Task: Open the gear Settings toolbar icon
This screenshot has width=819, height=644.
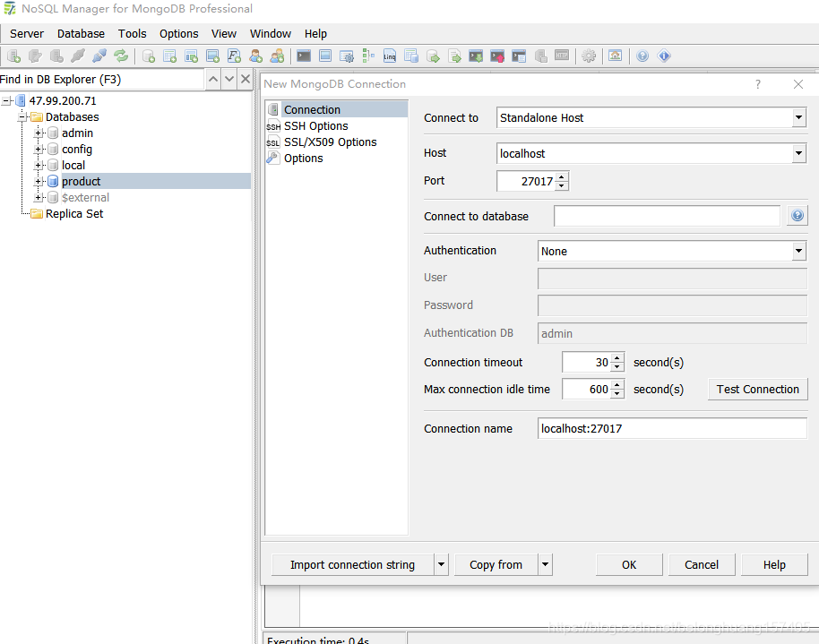Action: pyautogui.click(x=589, y=56)
